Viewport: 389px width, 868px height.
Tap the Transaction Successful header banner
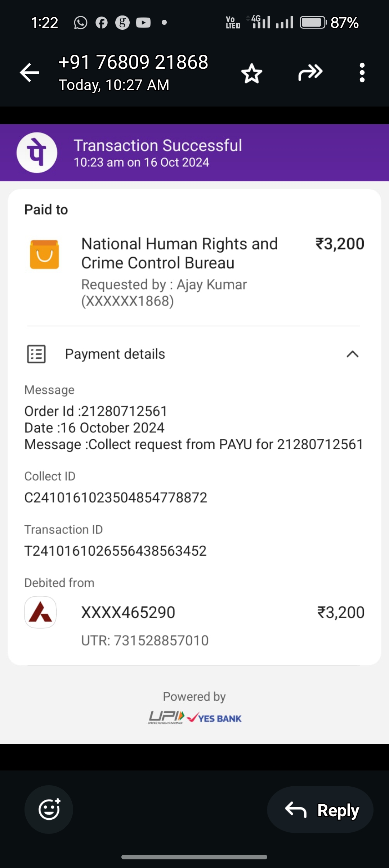point(194,153)
